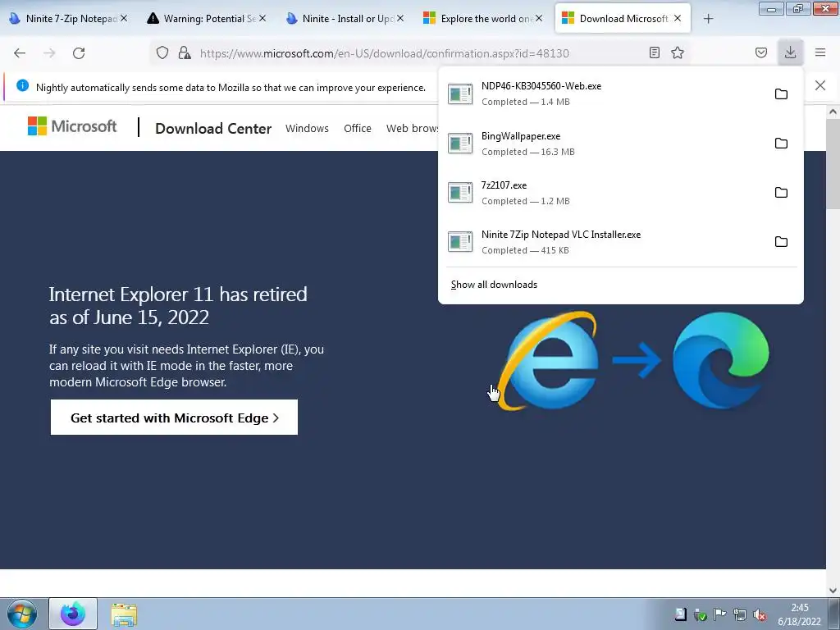
Task: Click the taskbar clock and date
Action: coord(799,614)
